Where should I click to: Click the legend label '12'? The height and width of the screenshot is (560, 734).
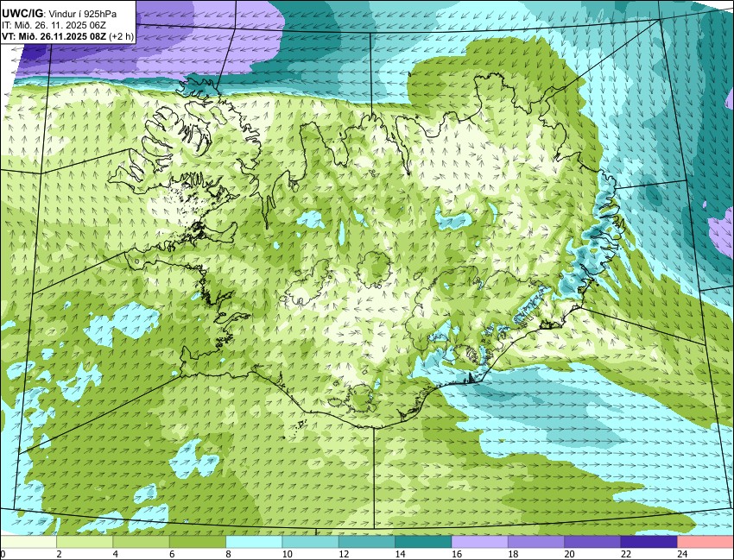point(344,554)
